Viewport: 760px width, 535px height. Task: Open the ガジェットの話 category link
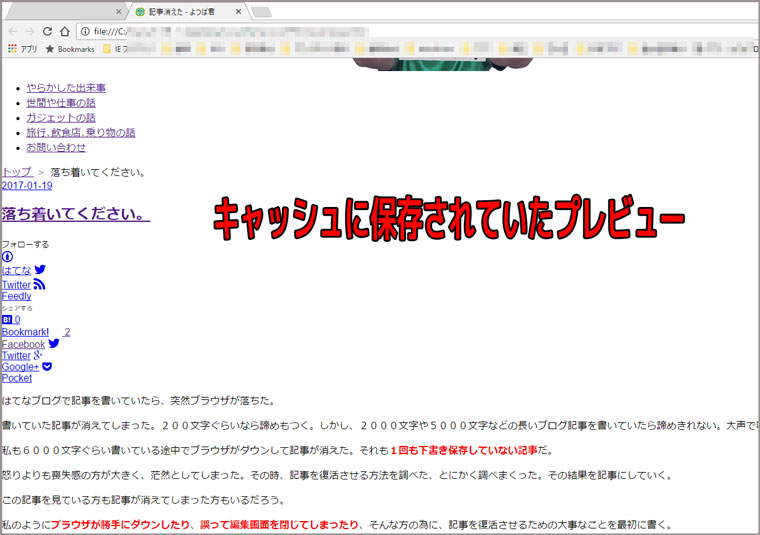click(61, 118)
